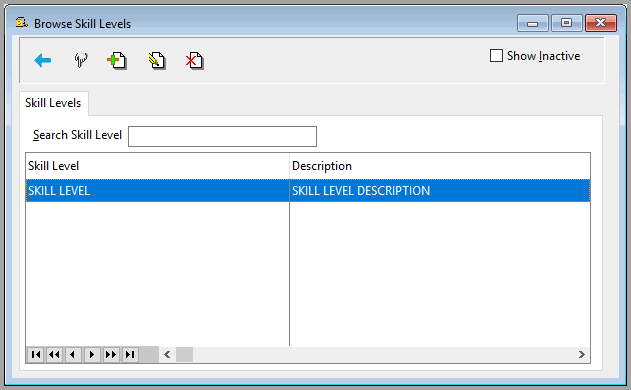Add a new skill level record
Viewport: 631px width, 390px height.
(x=117, y=61)
